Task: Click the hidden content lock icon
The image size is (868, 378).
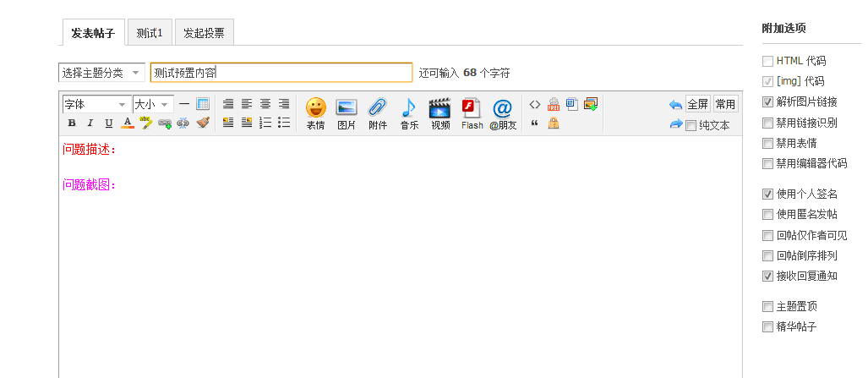Action: (554, 123)
